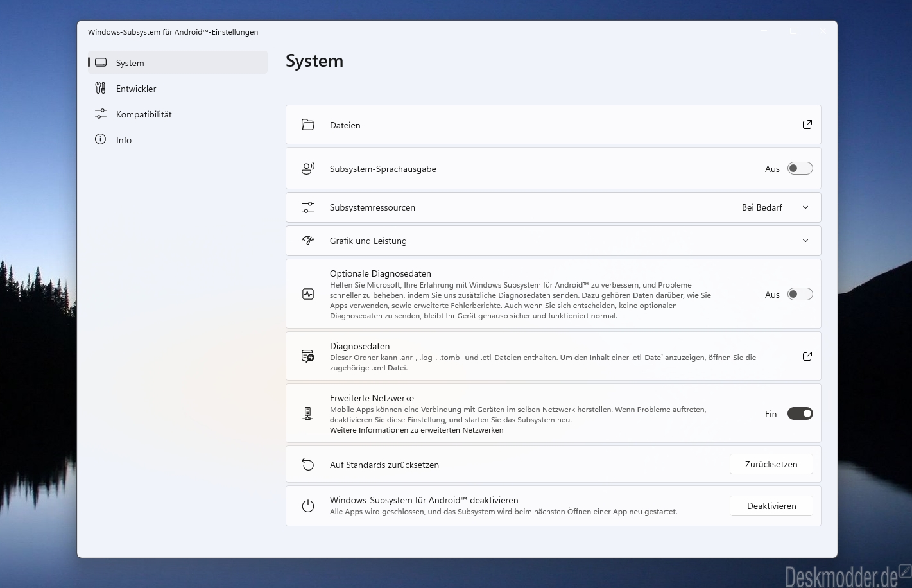Go to the Info page in sidebar

click(x=124, y=140)
